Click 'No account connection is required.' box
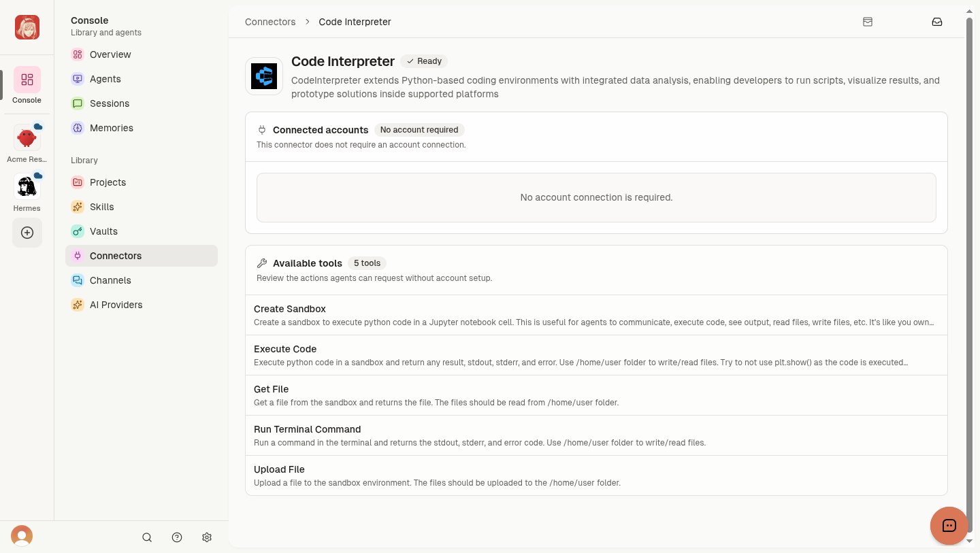Image resolution: width=980 pixels, height=553 pixels. (x=596, y=197)
